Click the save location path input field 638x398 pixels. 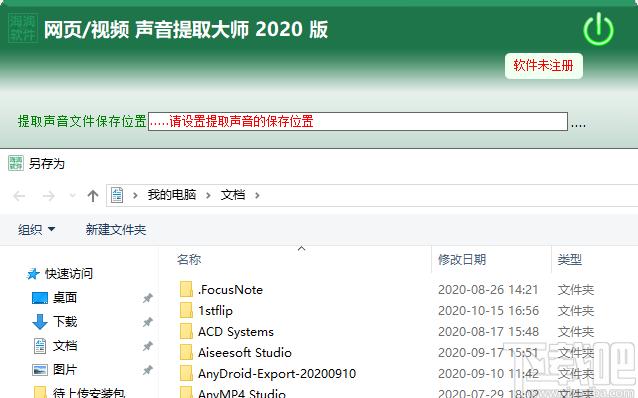[x=358, y=121]
